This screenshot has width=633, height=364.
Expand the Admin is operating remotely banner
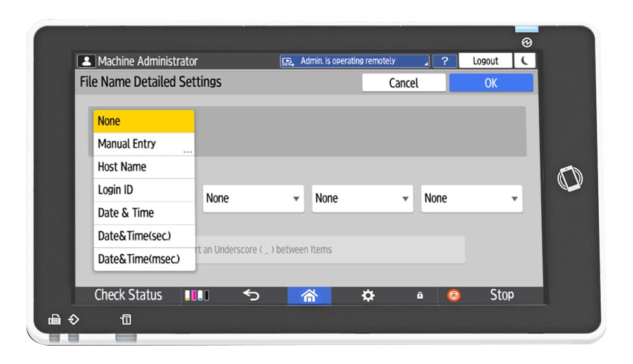click(x=354, y=61)
